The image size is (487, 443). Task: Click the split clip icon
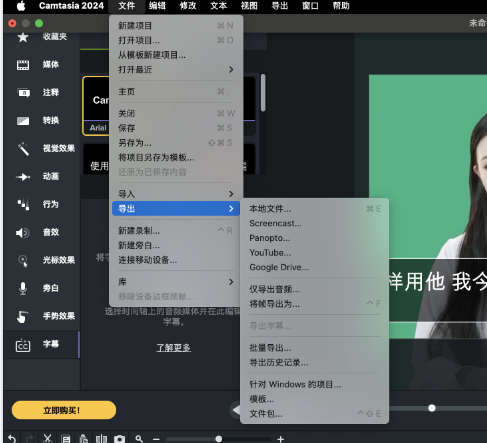(101, 439)
